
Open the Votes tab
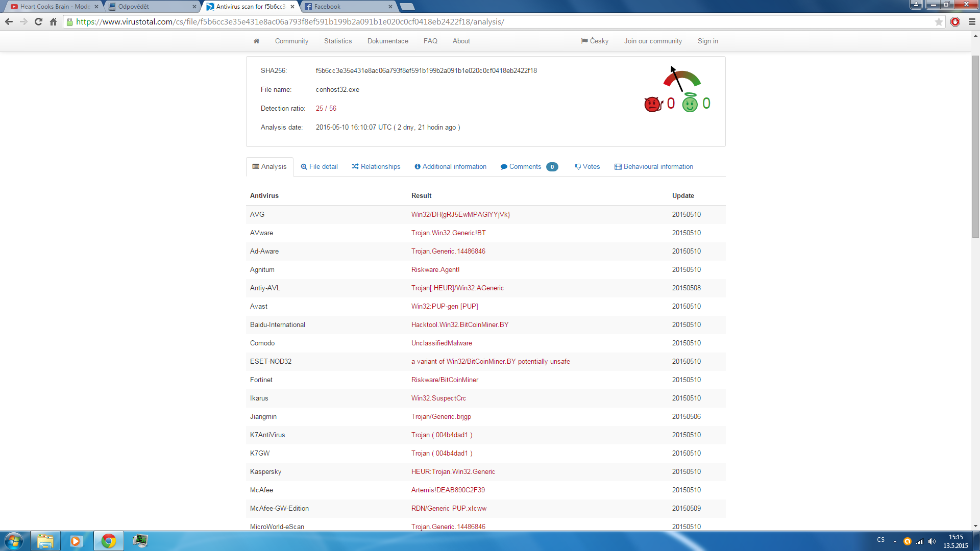[x=587, y=167]
